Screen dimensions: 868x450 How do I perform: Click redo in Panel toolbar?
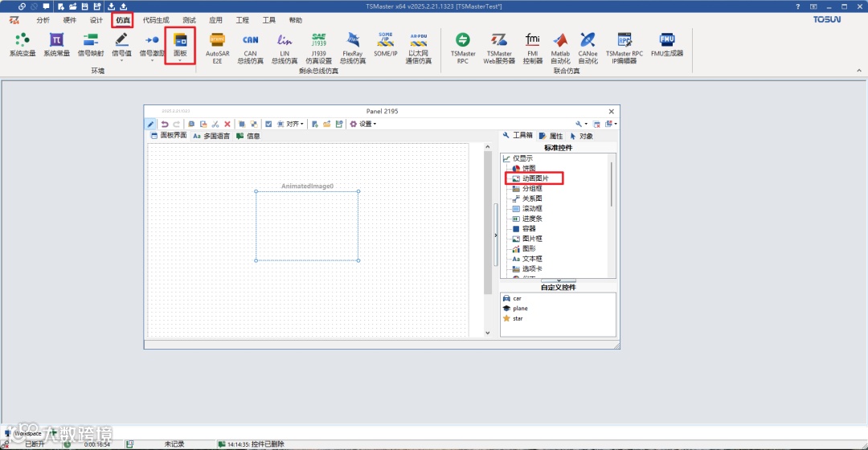[x=176, y=124]
